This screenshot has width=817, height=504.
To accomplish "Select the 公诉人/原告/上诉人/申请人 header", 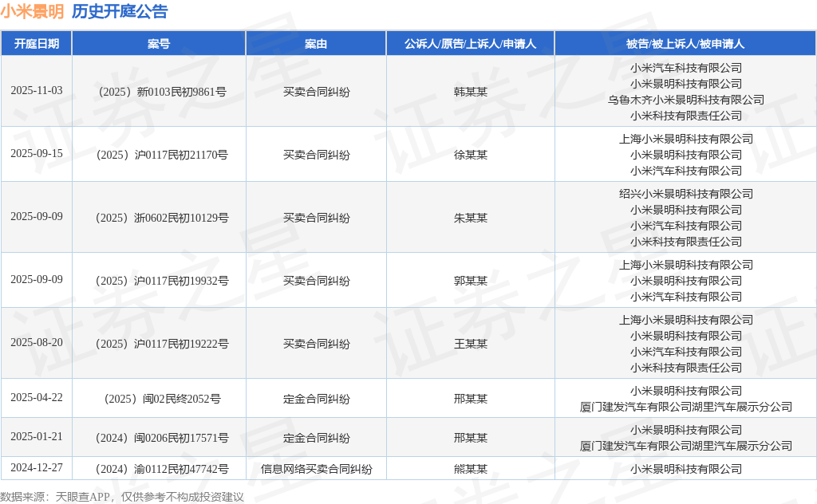I will coord(471,44).
